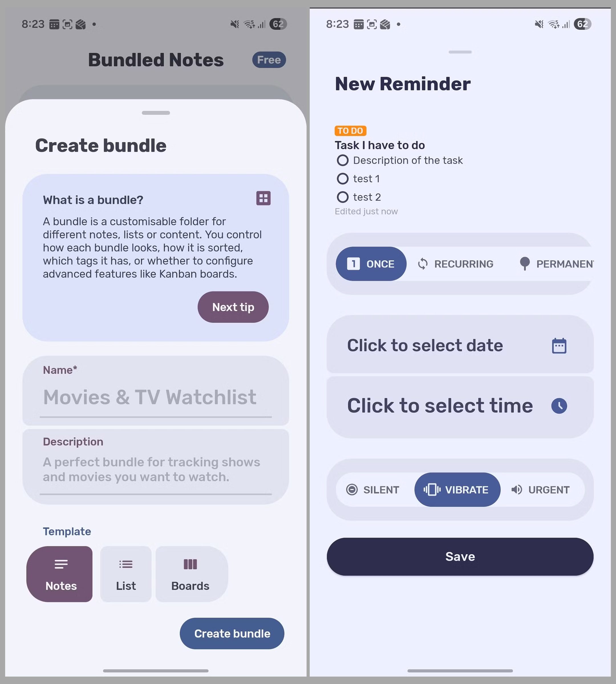Check the "test 2" circle
The width and height of the screenshot is (616, 684).
[x=343, y=197]
